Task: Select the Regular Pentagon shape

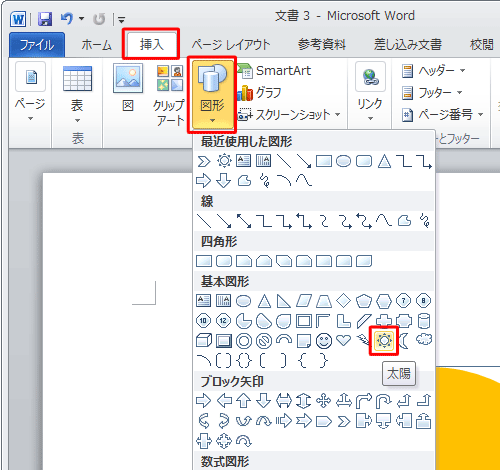Action: point(364,301)
